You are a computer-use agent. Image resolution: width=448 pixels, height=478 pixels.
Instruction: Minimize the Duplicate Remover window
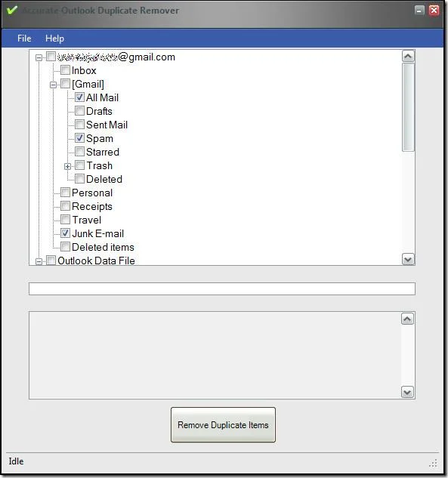click(x=419, y=11)
